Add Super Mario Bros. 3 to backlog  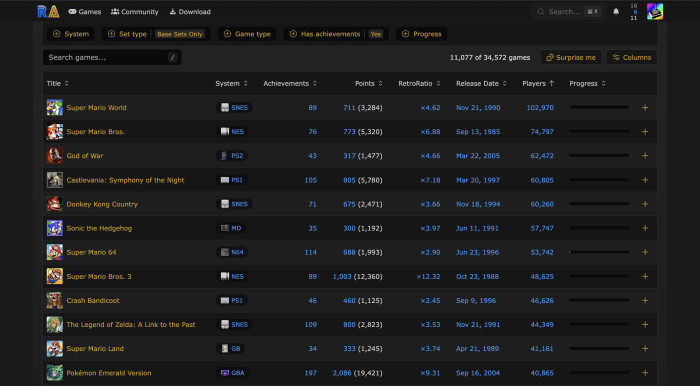pos(645,276)
